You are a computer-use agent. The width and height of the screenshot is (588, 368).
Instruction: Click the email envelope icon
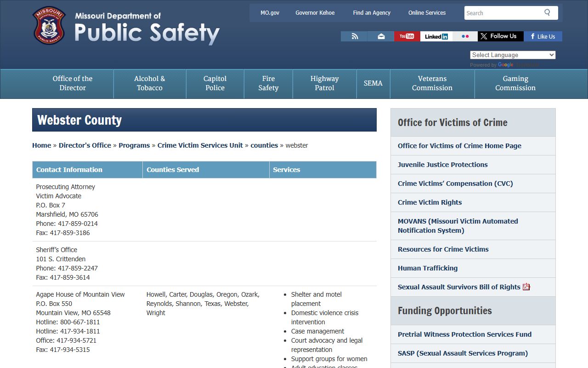(x=381, y=36)
